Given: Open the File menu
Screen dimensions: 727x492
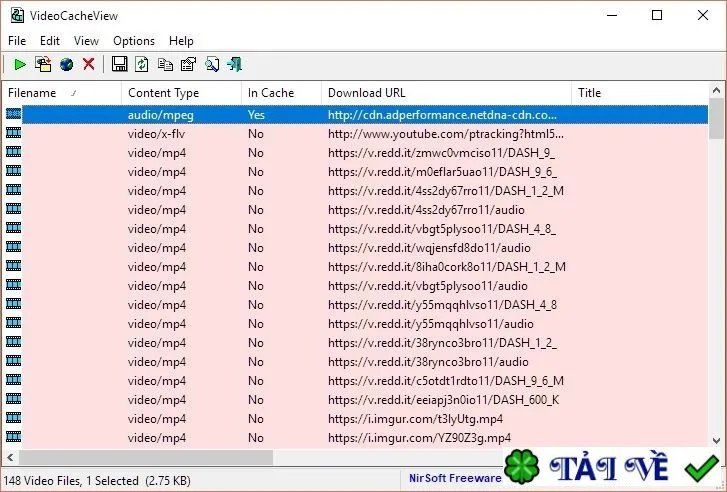Looking at the screenshot, I should pyautogui.click(x=17, y=41).
